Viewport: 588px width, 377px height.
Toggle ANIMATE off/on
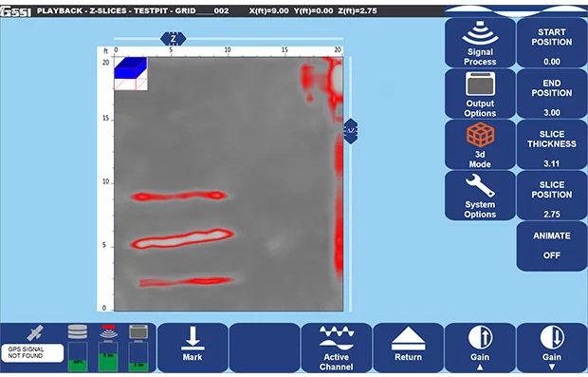tap(552, 246)
